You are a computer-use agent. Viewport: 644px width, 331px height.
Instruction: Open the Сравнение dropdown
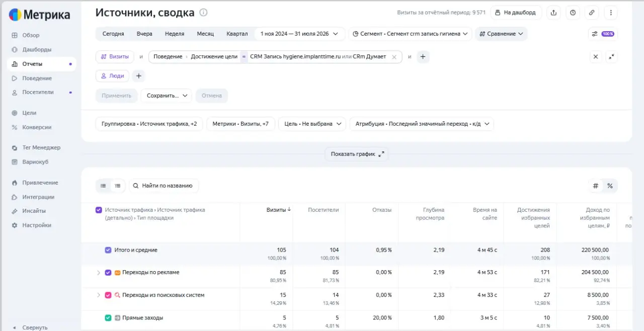click(x=501, y=34)
